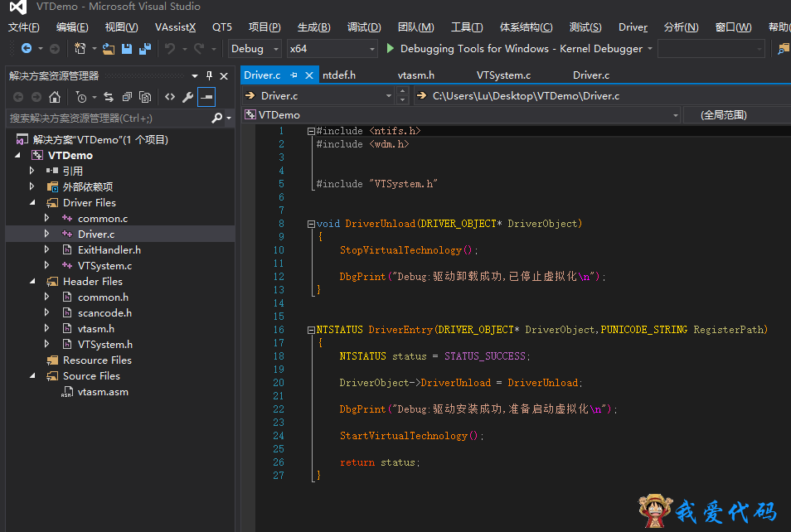Click the Undo icon in toolbar

pyautogui.click(x=170, y=48)
